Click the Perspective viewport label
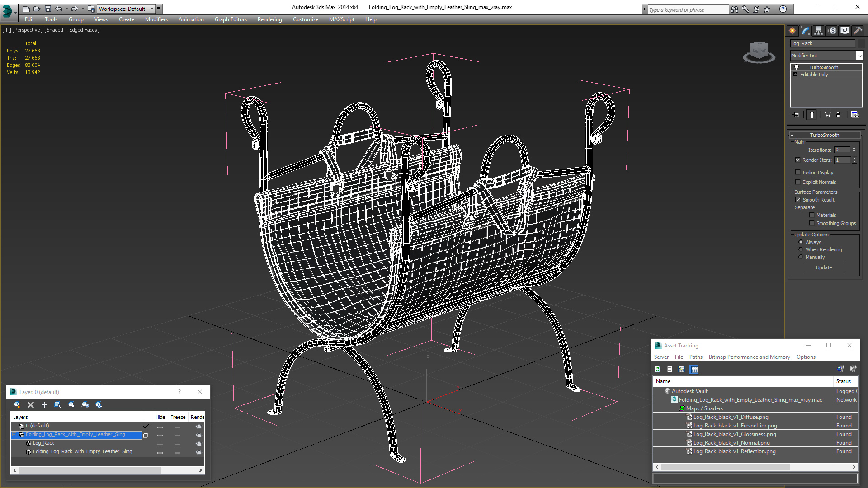Screen dimensions: 868x488 point(28,30)
